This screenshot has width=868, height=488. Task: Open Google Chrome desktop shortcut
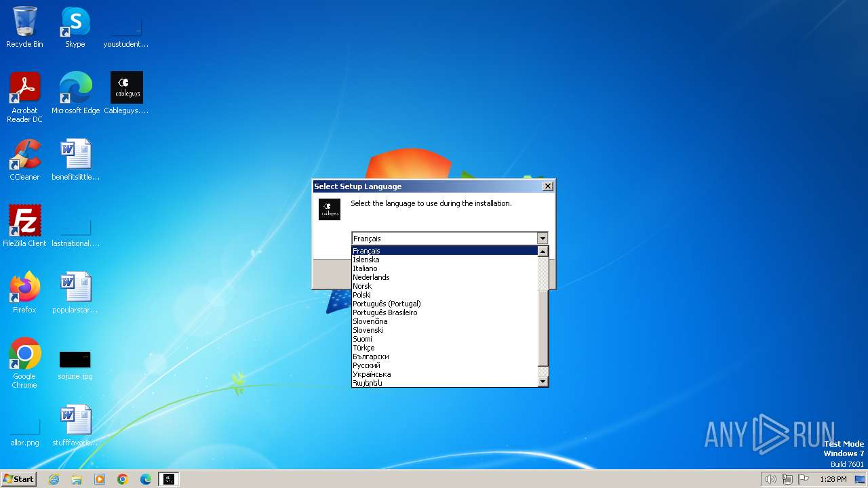tap(24, 363)
